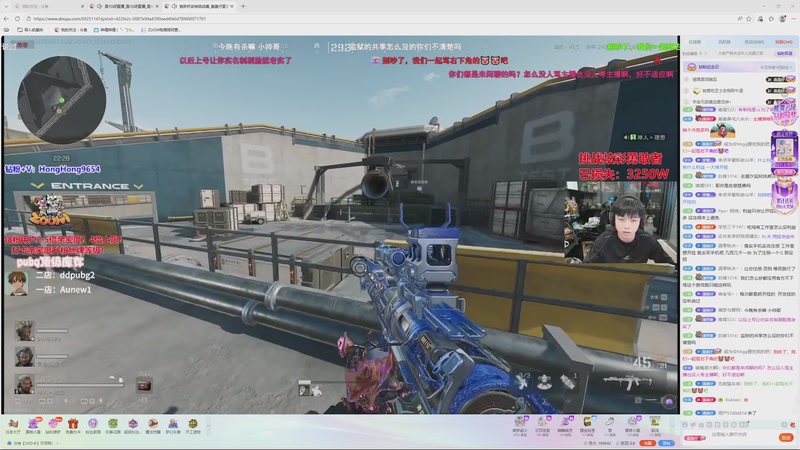This screenshot has height=450, width=800.
Task: Click the orange send button in chat
Action: 786,437
